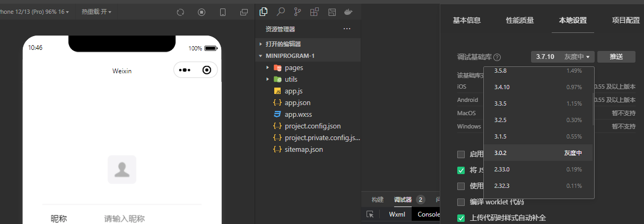The height and width of the screenshot is (224, 644).
Task: Open the 热重载 开 dropdown
Action: pyautogui.click(x=96, y=12)
